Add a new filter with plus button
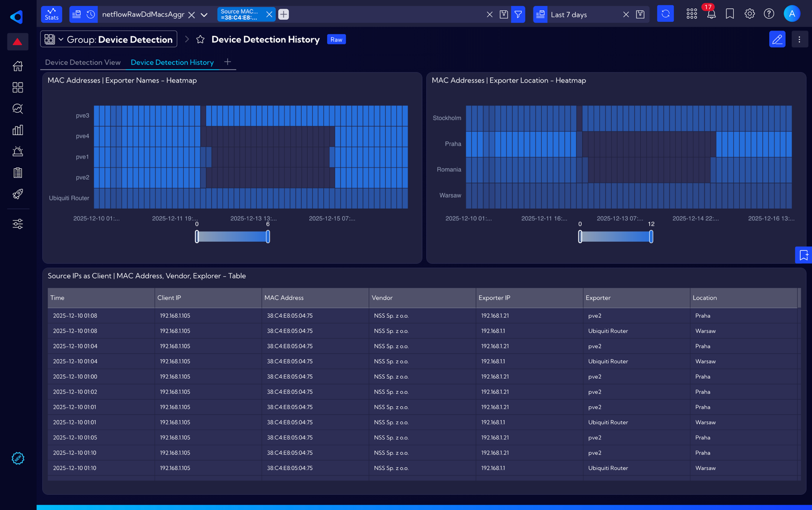Image resolution: width=812 pixels, height=510 pixels. tap(283, 14)
